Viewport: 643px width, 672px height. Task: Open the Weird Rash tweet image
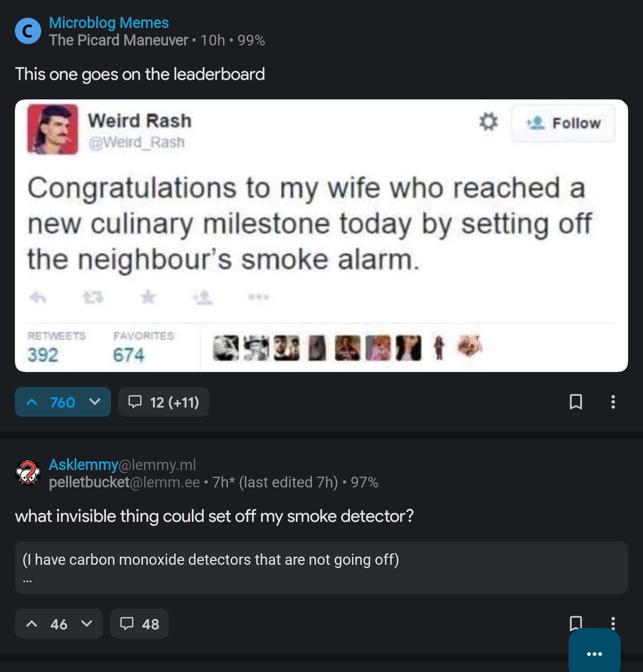(321, 235)
